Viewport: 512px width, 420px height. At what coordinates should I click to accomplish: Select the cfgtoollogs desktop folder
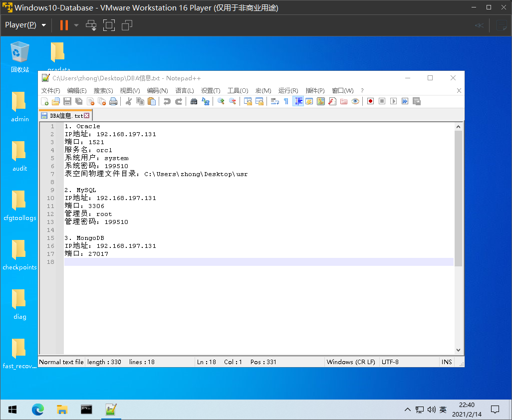coord(19,206)
